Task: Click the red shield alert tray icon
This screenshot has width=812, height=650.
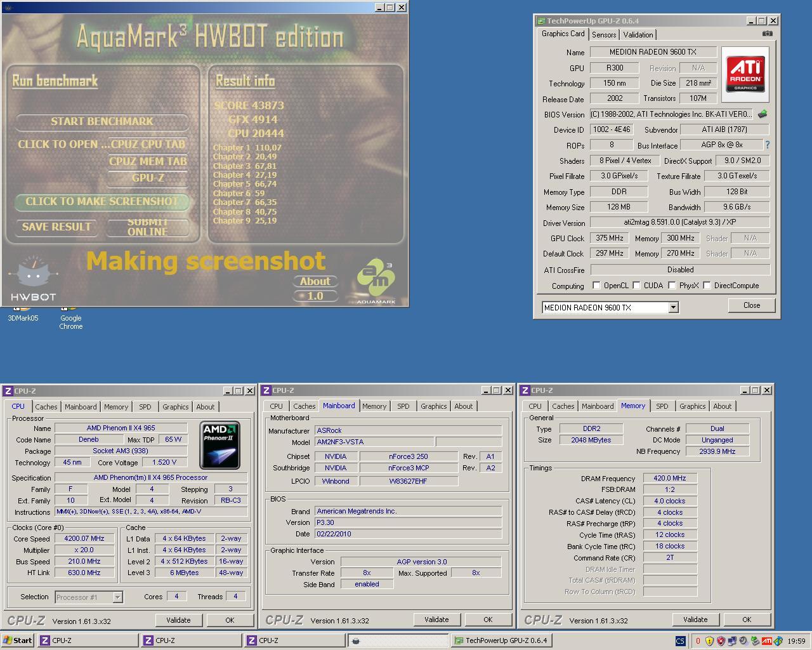Action: point(721,641)
